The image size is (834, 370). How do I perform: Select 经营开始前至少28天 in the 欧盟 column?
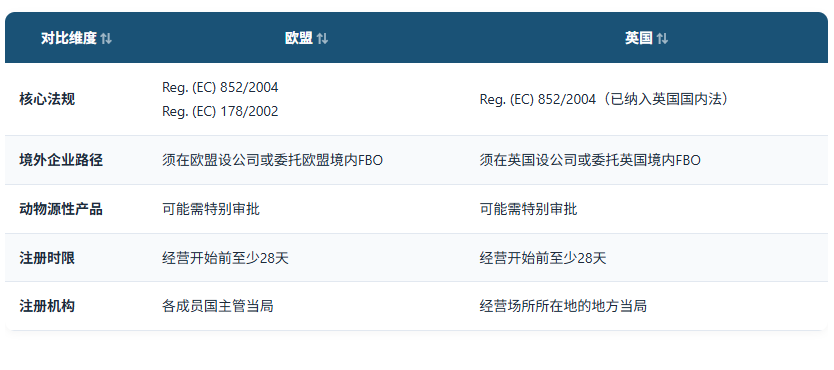(x=226, y=258)
